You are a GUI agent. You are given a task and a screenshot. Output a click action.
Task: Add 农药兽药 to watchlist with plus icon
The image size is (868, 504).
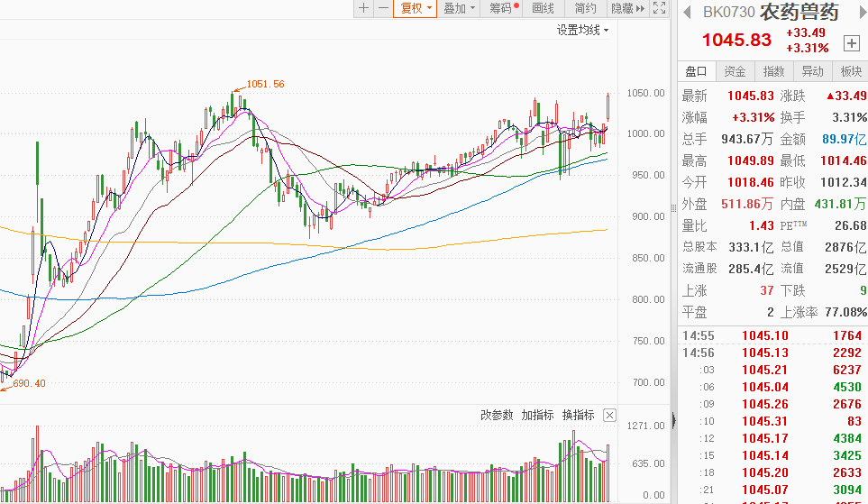point(851,43)
